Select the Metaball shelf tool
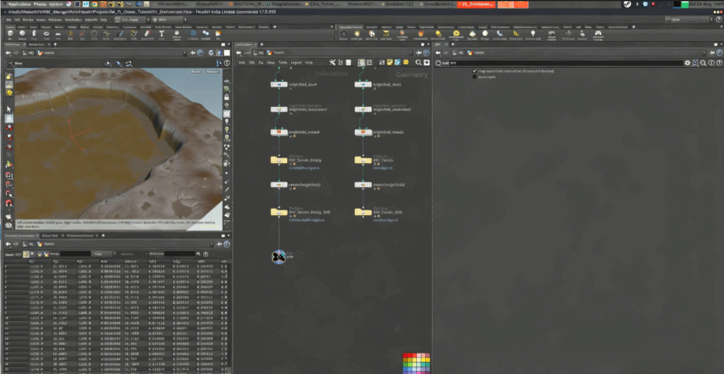724x374 pixels. coord(206,35)
